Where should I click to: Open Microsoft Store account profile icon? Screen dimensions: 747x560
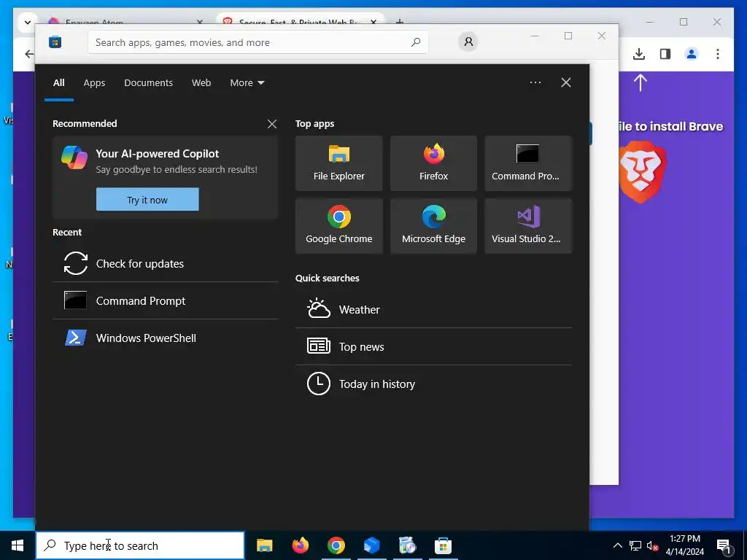click(x=468, y=42)
